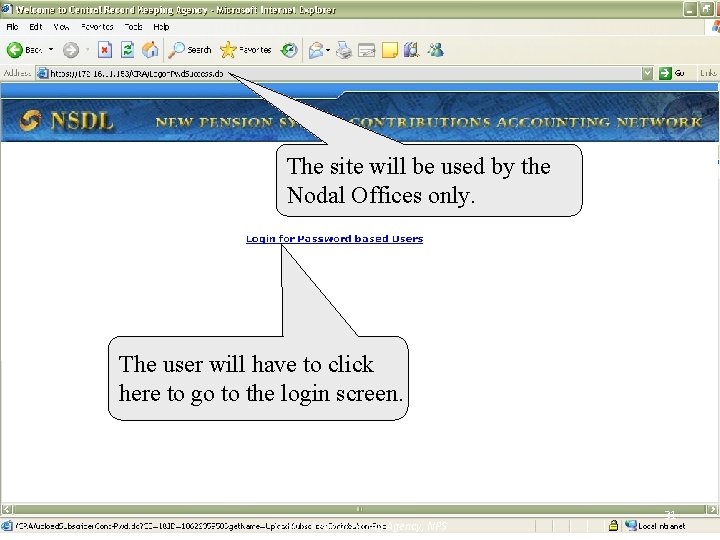Click the Links toolbar label

click(x=708, y=73)
